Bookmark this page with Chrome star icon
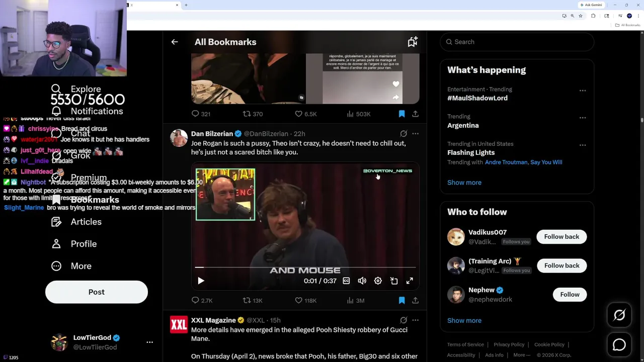The image size is (644, 362). pyautogui.click(x=581, y=16)
